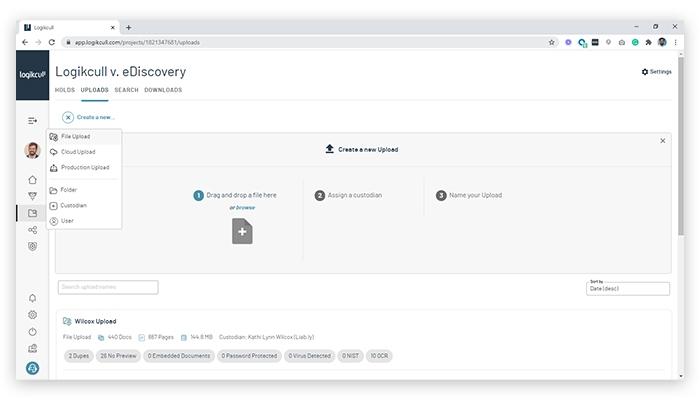Viewport: 700px width, 400px height.
Task: Click the 887 Pages count in Wilcox Upload
Action: [160, 338]
